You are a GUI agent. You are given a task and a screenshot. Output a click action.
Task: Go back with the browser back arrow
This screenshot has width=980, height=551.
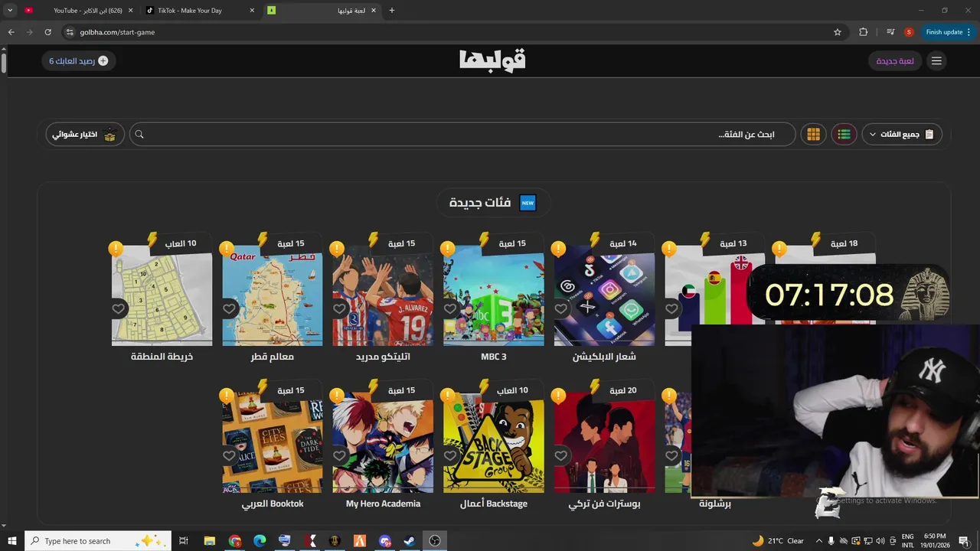[11, 32]
